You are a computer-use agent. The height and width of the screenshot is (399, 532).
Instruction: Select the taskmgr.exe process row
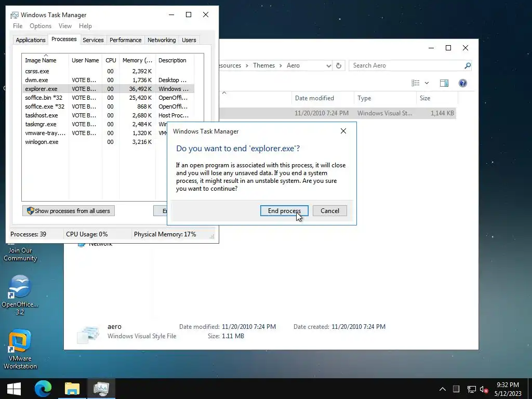(95, 124)
